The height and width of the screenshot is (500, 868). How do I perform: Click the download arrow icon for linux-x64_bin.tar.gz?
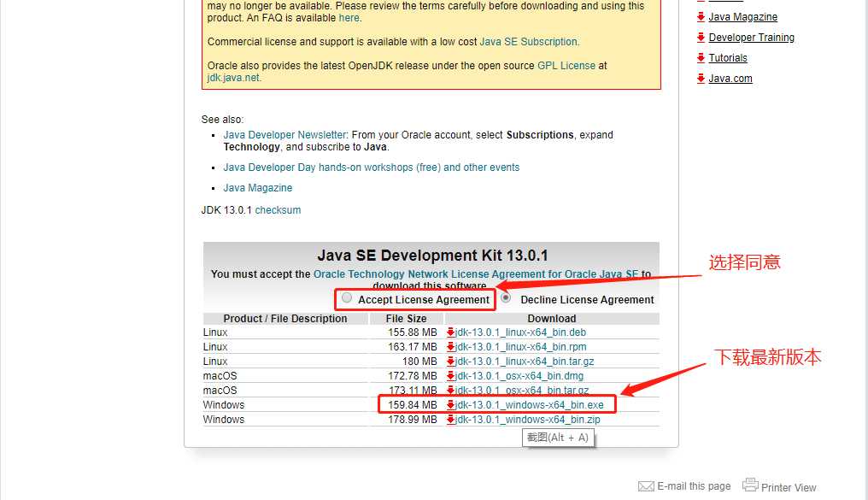pos(450,361)
